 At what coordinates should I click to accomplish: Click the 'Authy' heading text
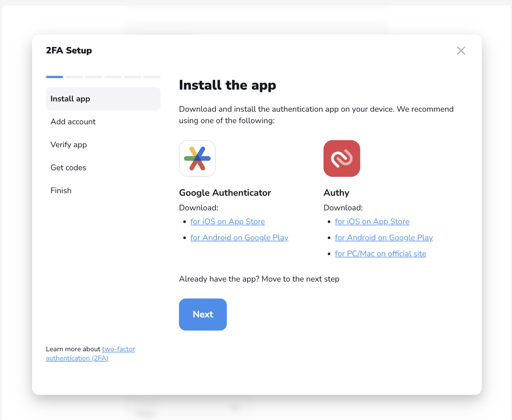336,193
